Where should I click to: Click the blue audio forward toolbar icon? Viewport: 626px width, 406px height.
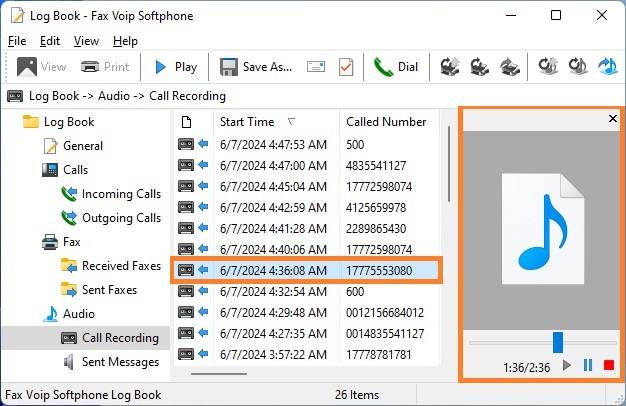pyautogui.click(x=607, y=66)
